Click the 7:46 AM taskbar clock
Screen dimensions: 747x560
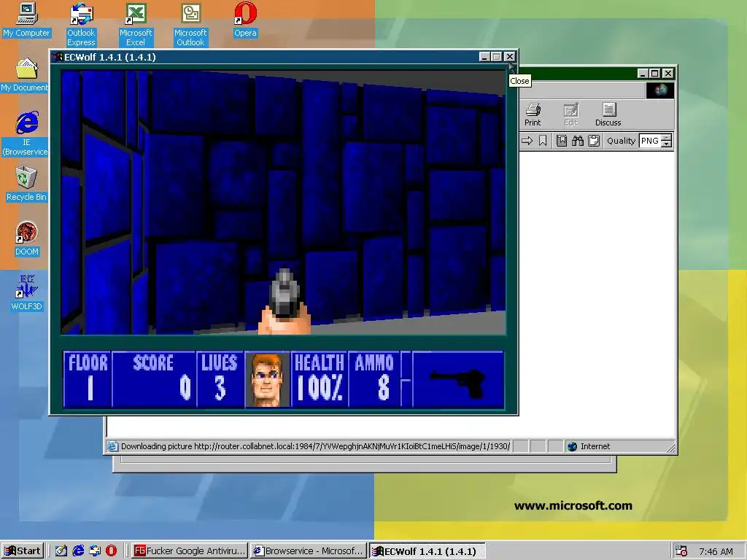(716, 551)
